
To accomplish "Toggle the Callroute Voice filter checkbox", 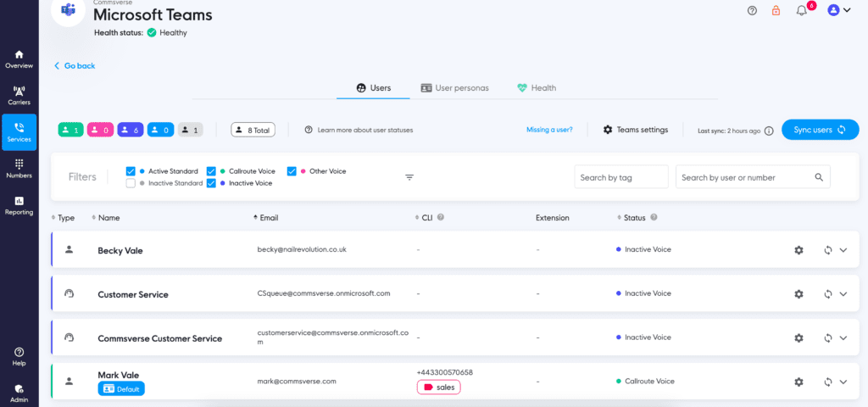I will click(211, 171).
